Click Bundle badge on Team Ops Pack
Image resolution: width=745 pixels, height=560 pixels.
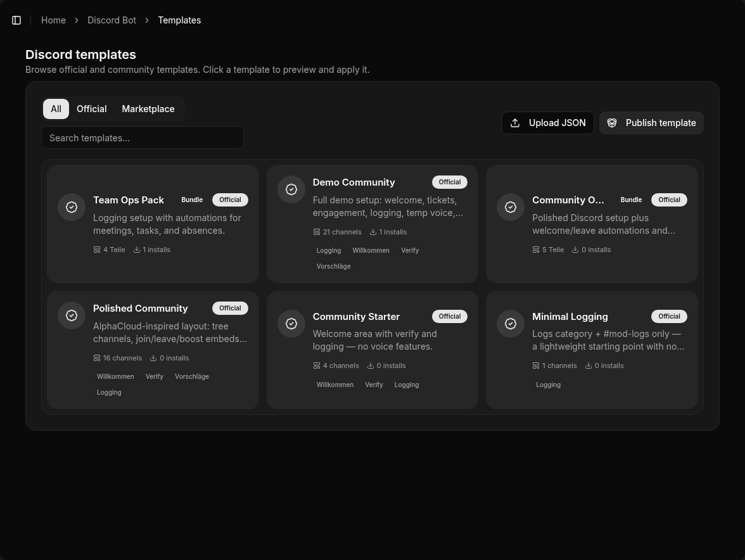(x=192, y=200)
